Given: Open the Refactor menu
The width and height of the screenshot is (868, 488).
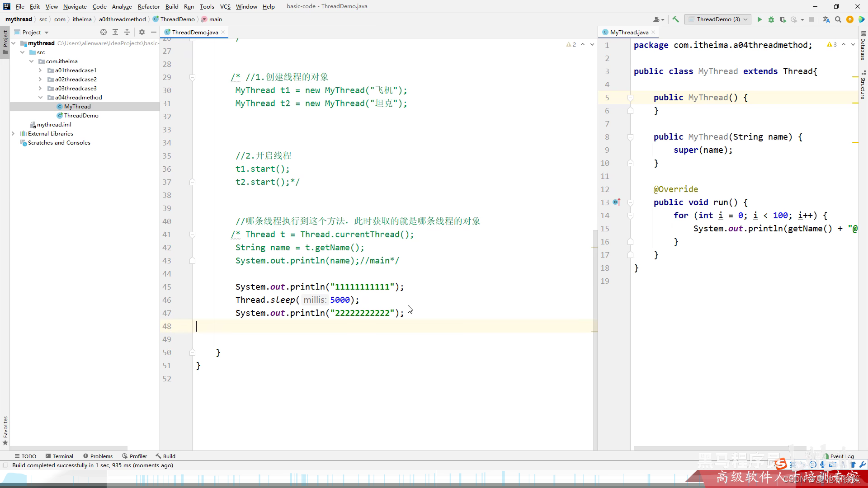Looking at the screenshot, I should coord(149,6).
